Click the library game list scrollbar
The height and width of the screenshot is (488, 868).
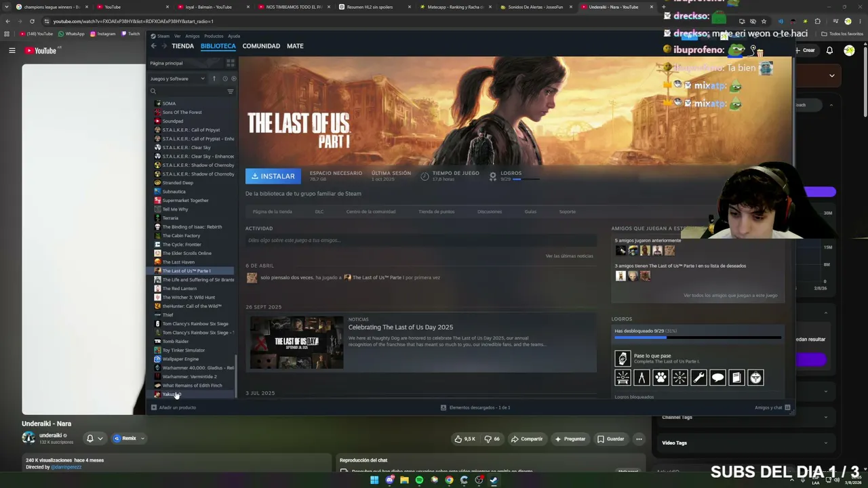coord(235,378)
